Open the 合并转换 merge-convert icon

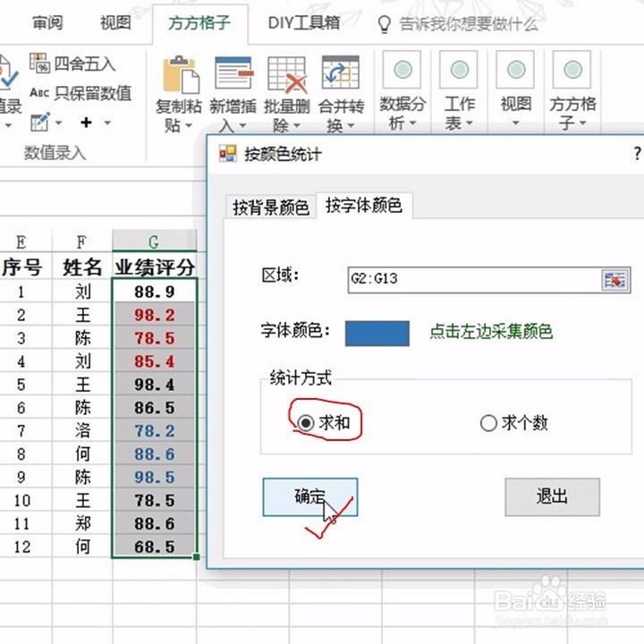tap(341, 73)
